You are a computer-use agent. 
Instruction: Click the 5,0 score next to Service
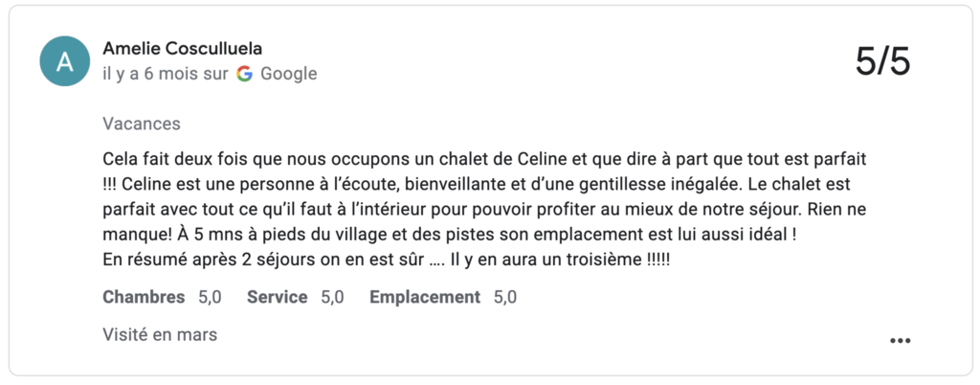(332, 297)
